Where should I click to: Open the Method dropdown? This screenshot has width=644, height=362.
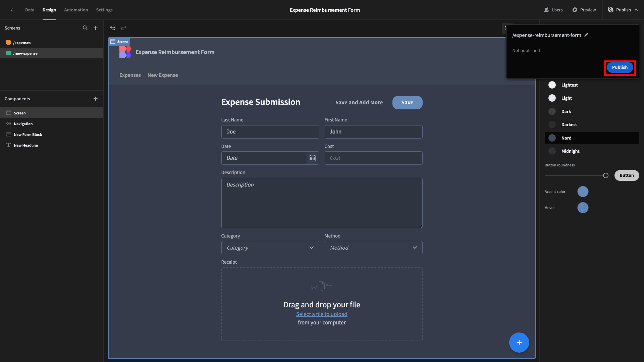(x=373, y=248)
